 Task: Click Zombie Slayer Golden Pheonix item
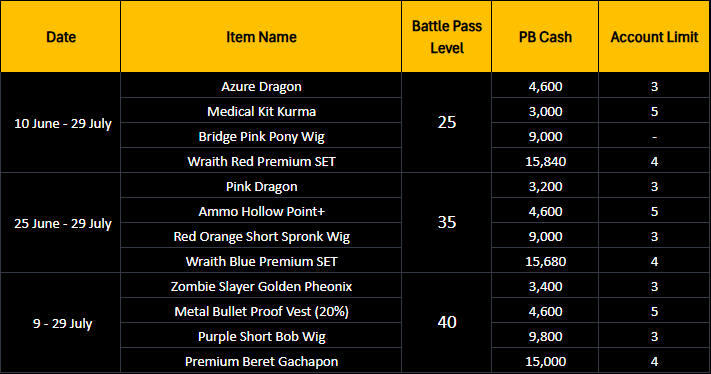coord(261,286)
